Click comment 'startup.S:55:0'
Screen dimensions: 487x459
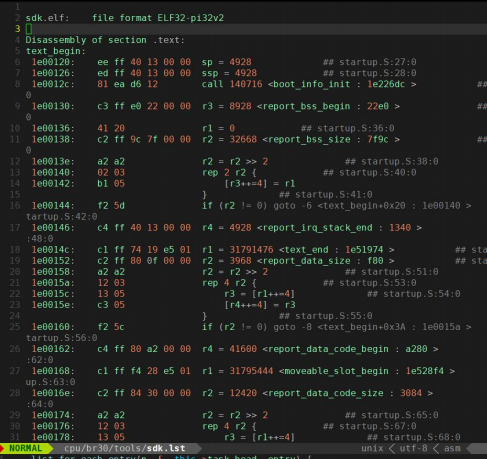[333, 316]
